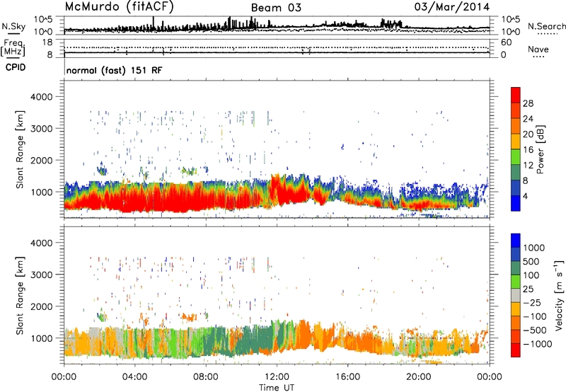Viewport: 566px width, 392px height.
Task: Click the red 28 dB power swatch
Action: click(x=516, y=95)
